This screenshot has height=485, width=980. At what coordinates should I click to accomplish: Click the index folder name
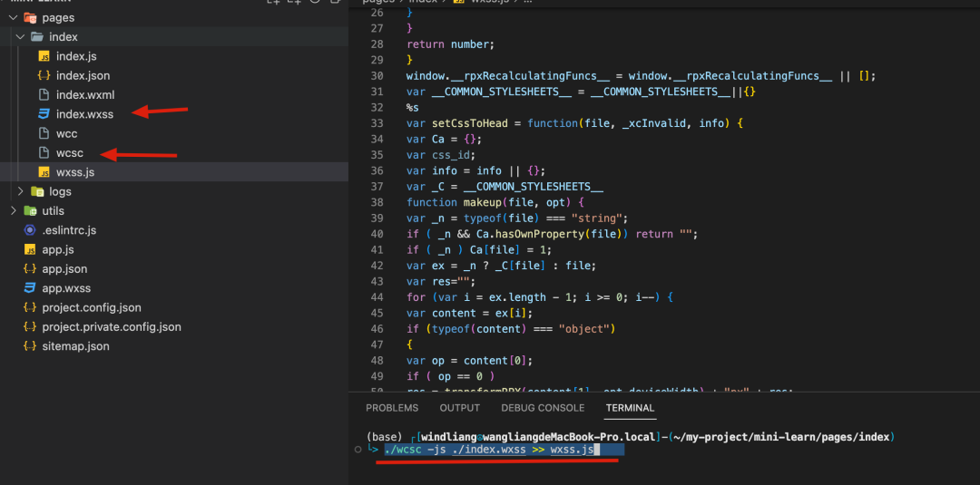click(x=64, y=37)
